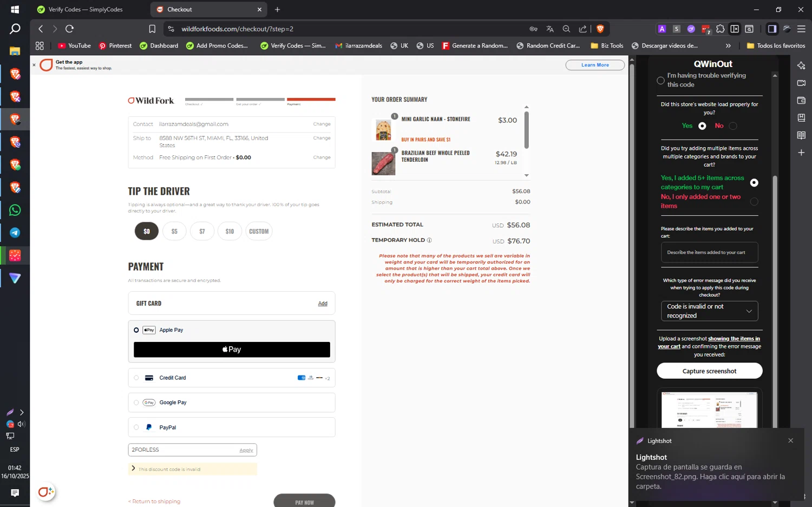Reload the checkout page

point(69,29)
